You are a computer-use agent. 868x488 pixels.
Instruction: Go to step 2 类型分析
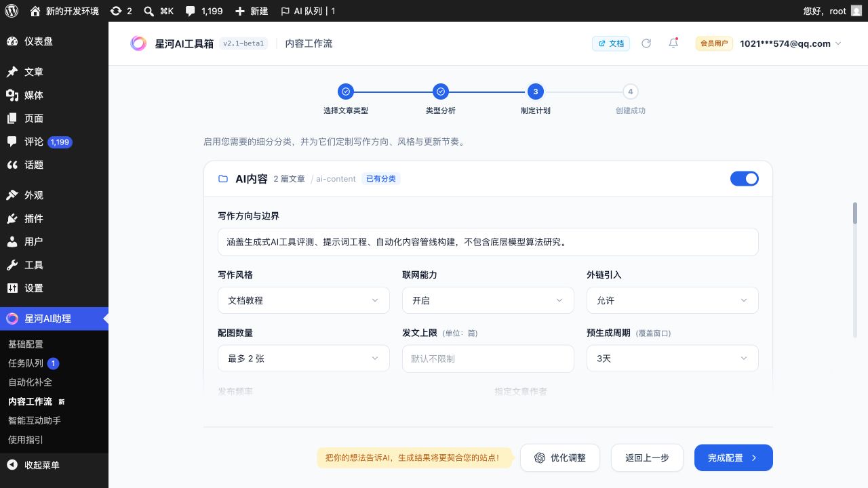pos(441,91)
